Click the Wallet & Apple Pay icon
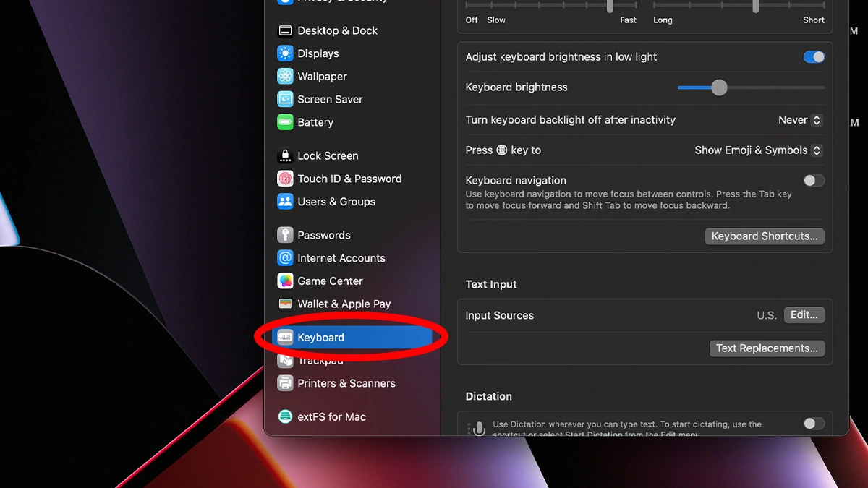 click(x=285, y=304)
